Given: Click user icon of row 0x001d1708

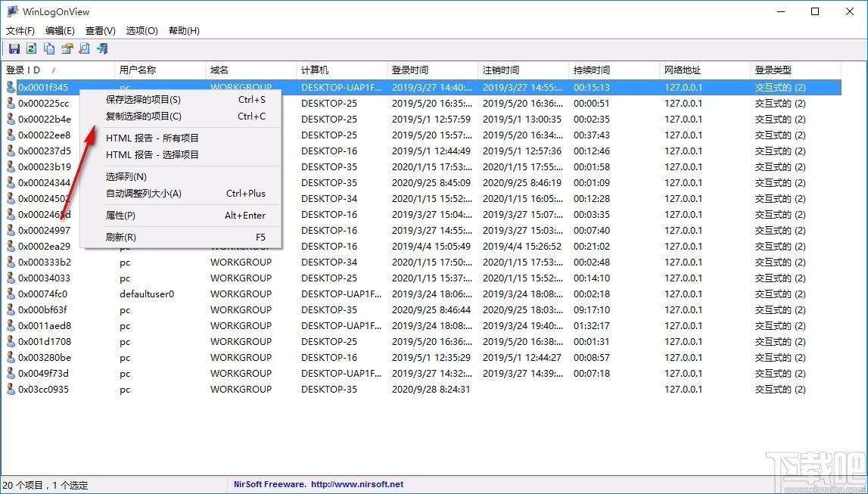Looking at the screenshot, I should (11, 342).
